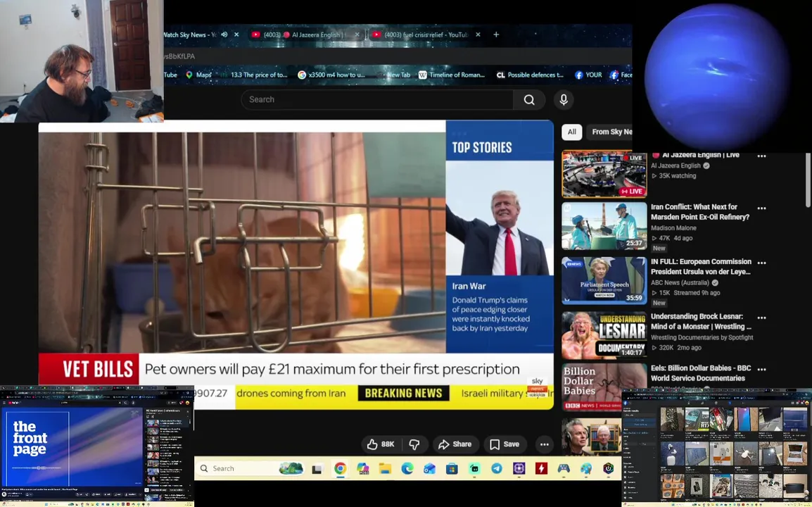This screenshot has height=507, width=812.
Task: Open the Maps bookmark
Action: pyautogui.click(x=198, y=75)
